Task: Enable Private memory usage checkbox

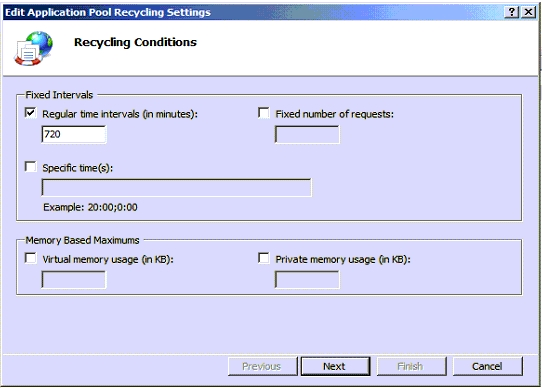Action: [264, 258]
